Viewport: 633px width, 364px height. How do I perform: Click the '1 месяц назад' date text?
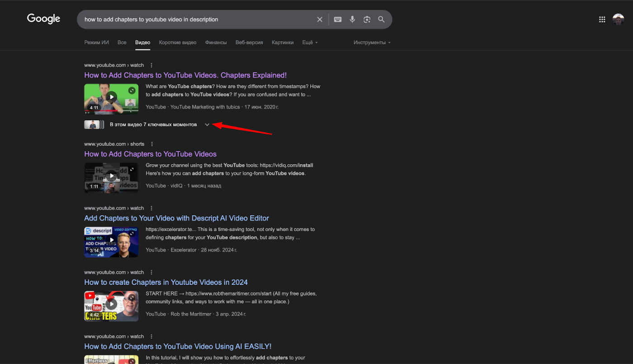point(204,185)
